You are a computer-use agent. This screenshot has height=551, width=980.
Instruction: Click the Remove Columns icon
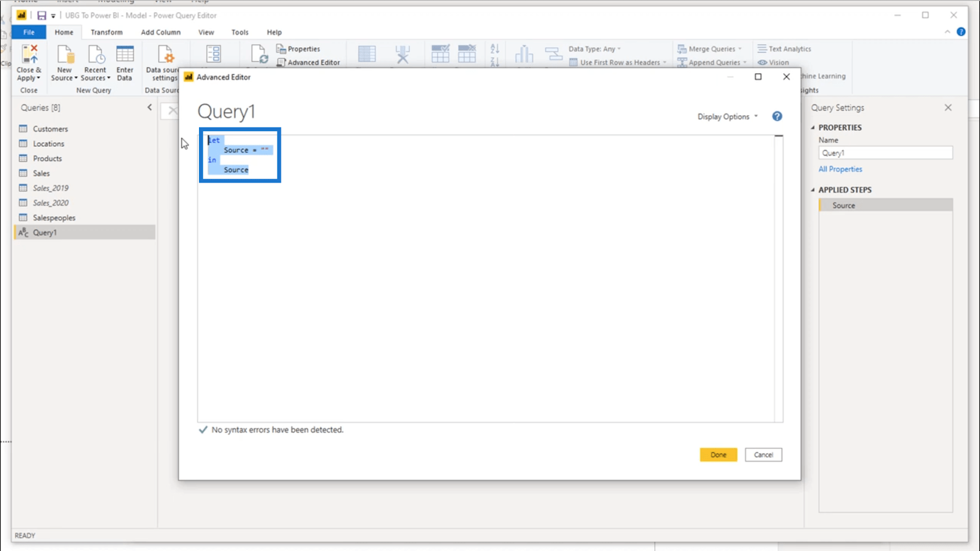(x=402, y=54)
